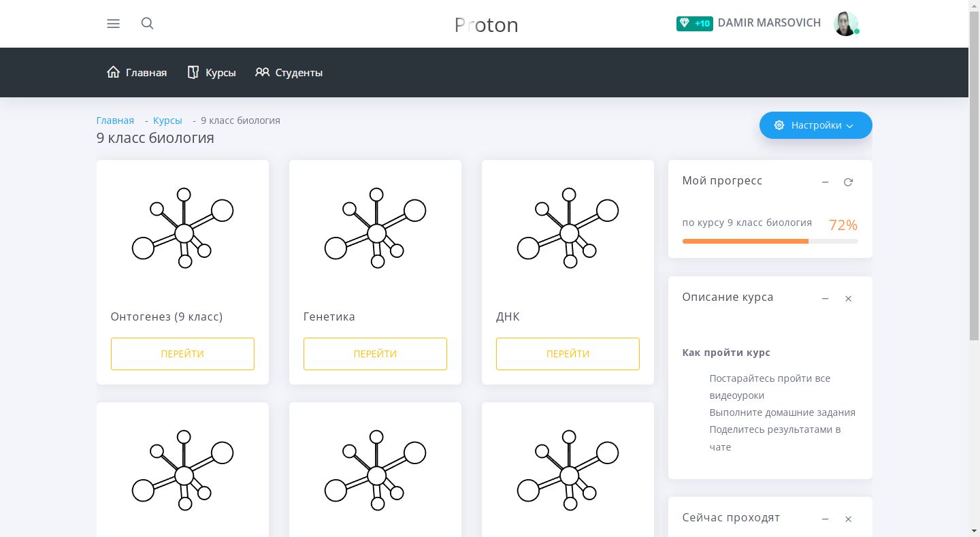The width and height of the screenshot is (980, 537).
Task: Click the search magnifier icon
Action: point(147,24)
